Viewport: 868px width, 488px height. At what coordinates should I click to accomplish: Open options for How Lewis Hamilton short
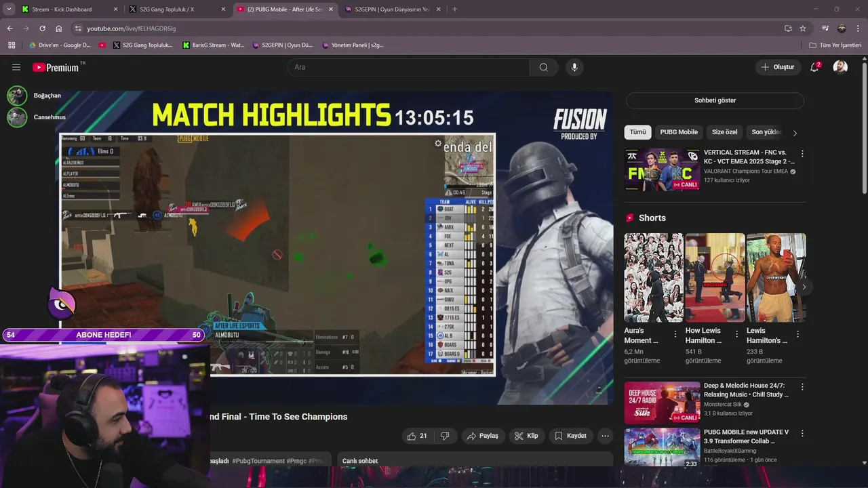point(736,334)
